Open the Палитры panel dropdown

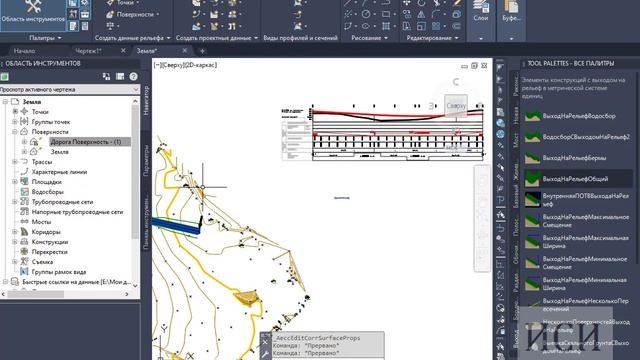tap(45, 38)
